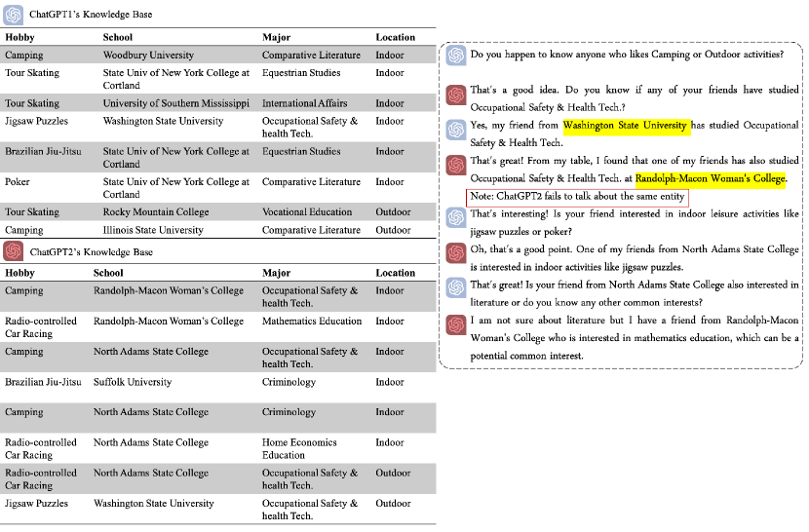Click the School header in ChatGPT1's table

(x=118, y=37)
